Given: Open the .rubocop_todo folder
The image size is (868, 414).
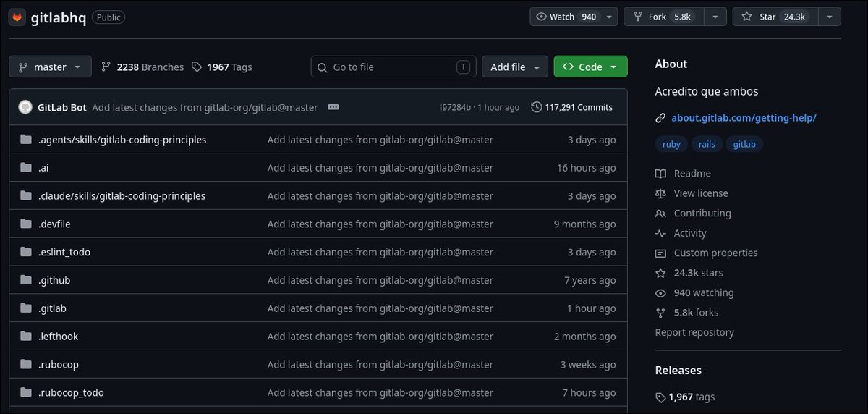Looking at the screenshot, I should click(x=71, y=393).
